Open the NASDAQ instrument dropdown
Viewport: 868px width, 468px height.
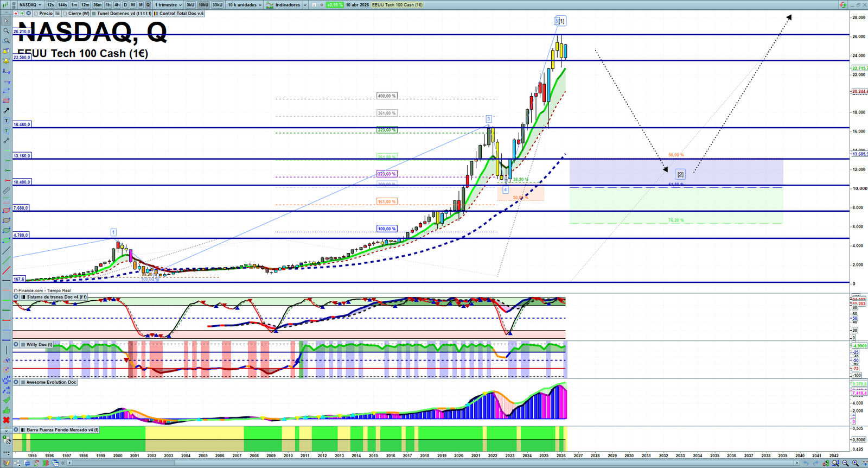point(30,5)
